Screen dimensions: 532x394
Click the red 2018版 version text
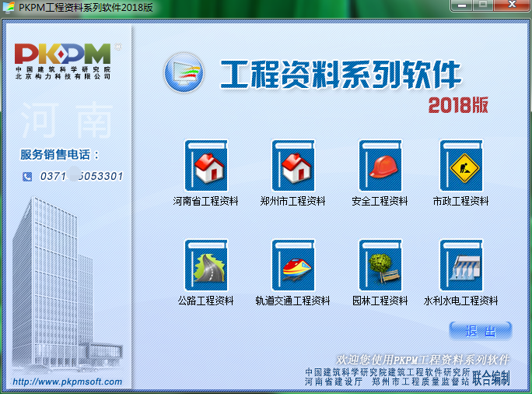458,105
